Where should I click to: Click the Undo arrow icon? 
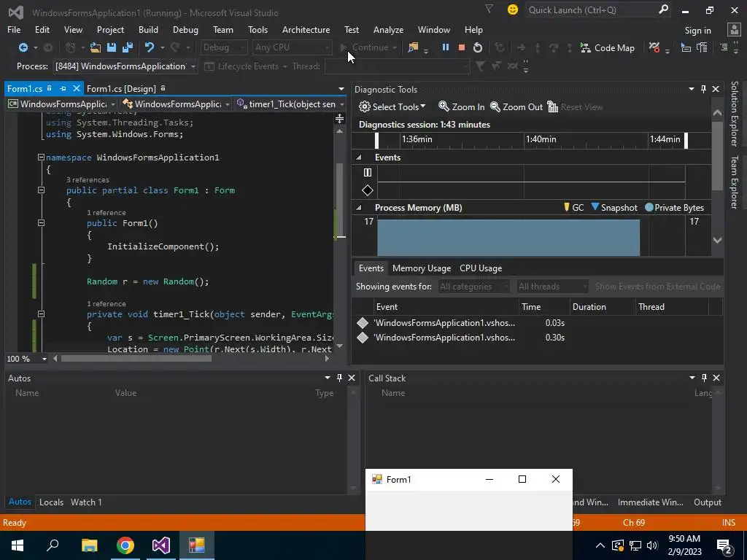tap(150, 47)
